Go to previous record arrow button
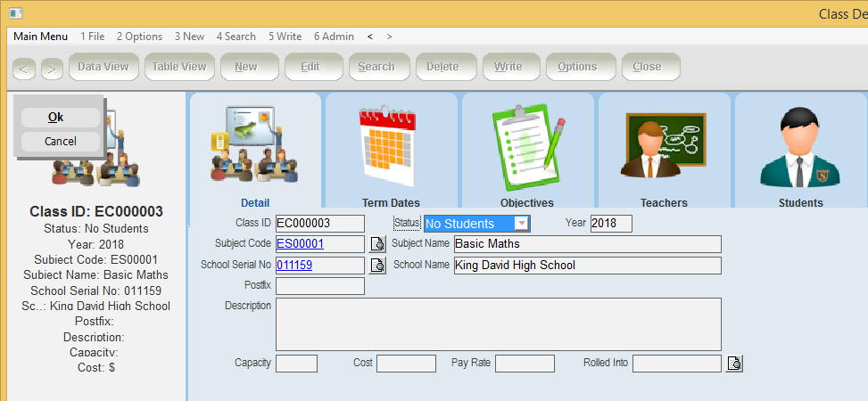Viewport: 868px width, 401px height. pos(24,68)
